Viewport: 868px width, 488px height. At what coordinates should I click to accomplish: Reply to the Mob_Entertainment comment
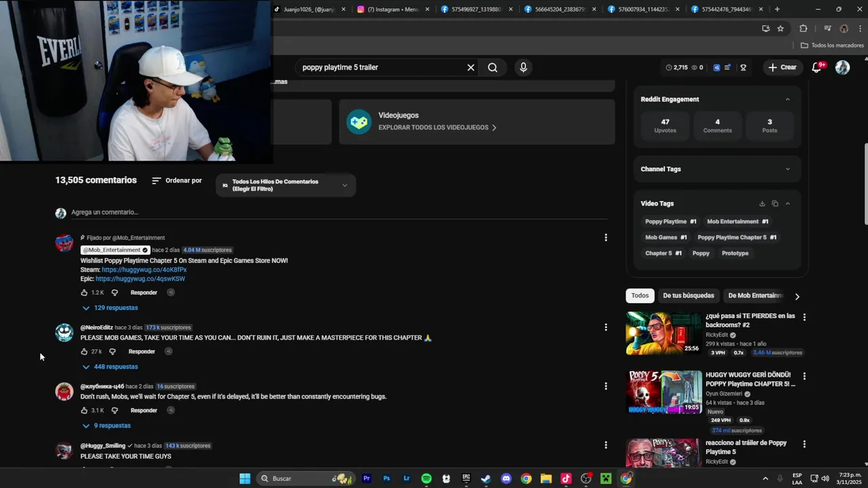click(144, 293)
